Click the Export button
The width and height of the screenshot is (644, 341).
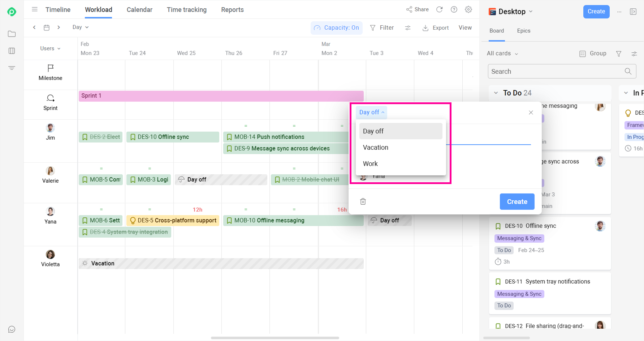coord(436,28)
